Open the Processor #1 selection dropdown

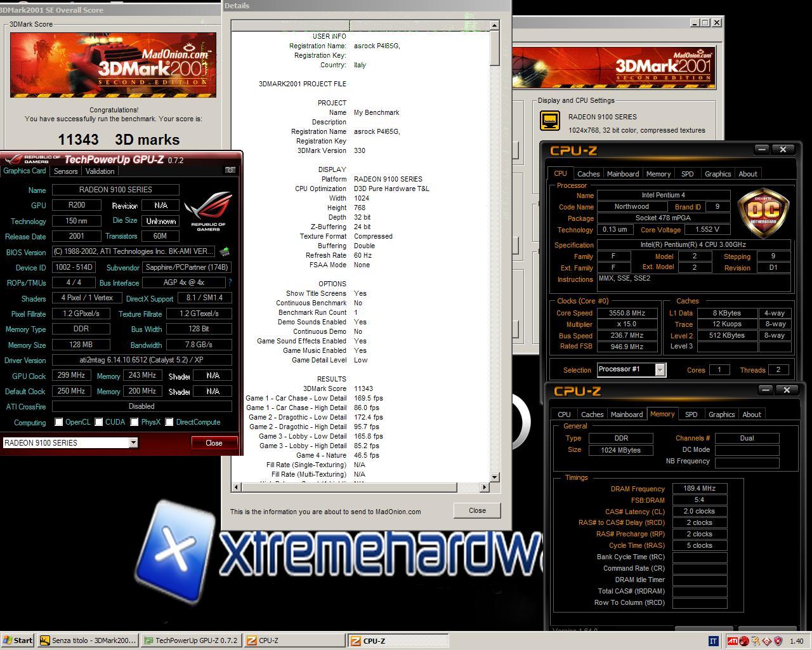(x=660, y=369)
